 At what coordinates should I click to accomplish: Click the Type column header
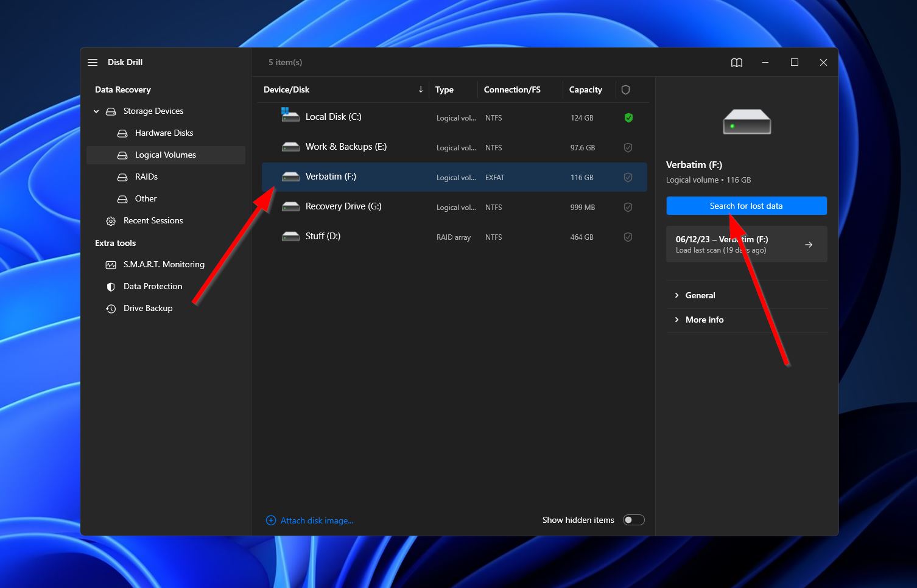coord(444,89)
